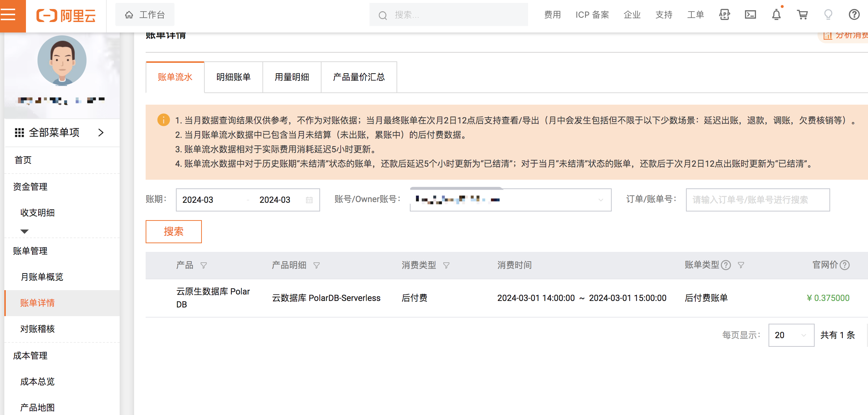Show 官网价 help tooltip
Image resolution: width=868 pixels, height=415 pixels.
click(x=845, y=265)
